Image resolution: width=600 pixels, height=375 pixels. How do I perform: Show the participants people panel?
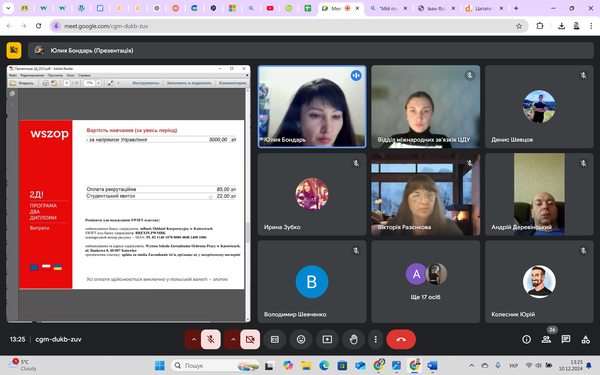click(x=546, y=339)
